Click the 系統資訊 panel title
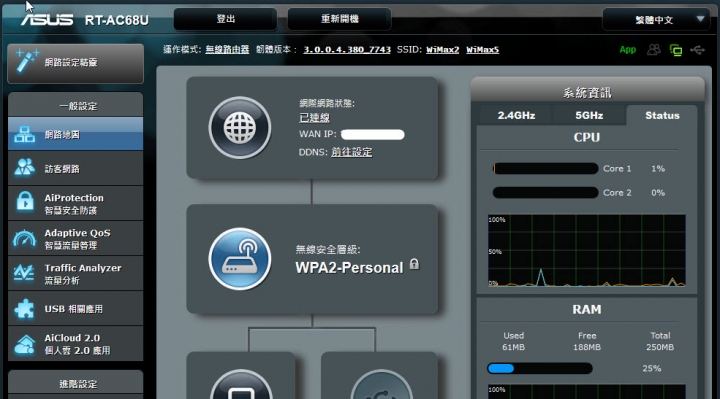This screenshot has height=399, width=720. click(587, 92)
